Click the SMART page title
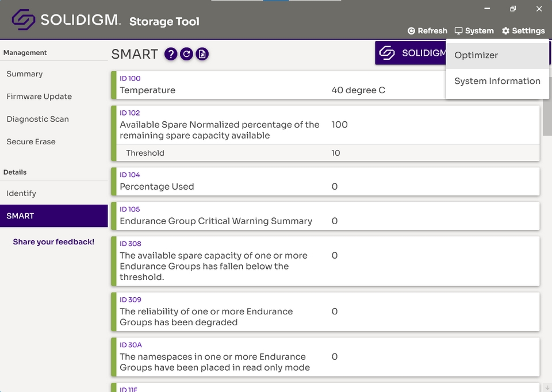The width and height of the screenshot is (552, 392). point(135,55)
